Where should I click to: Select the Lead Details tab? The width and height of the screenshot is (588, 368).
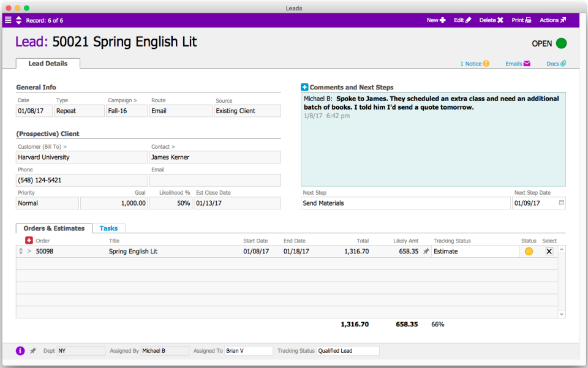tap(47, 63)
